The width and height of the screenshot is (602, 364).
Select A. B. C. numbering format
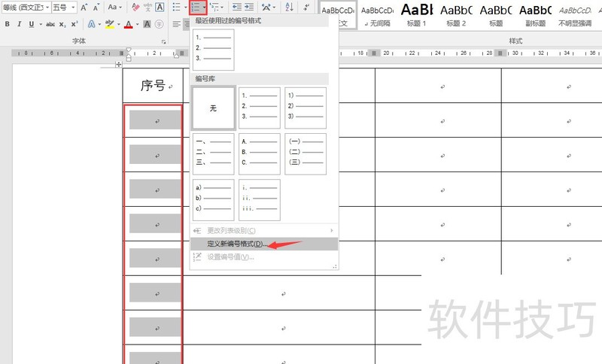[260, 154]
